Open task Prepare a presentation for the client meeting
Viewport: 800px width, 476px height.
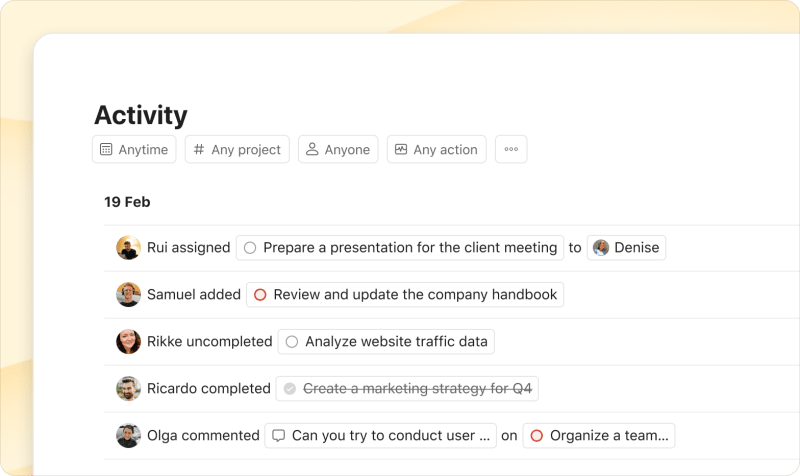click(400, 247)
